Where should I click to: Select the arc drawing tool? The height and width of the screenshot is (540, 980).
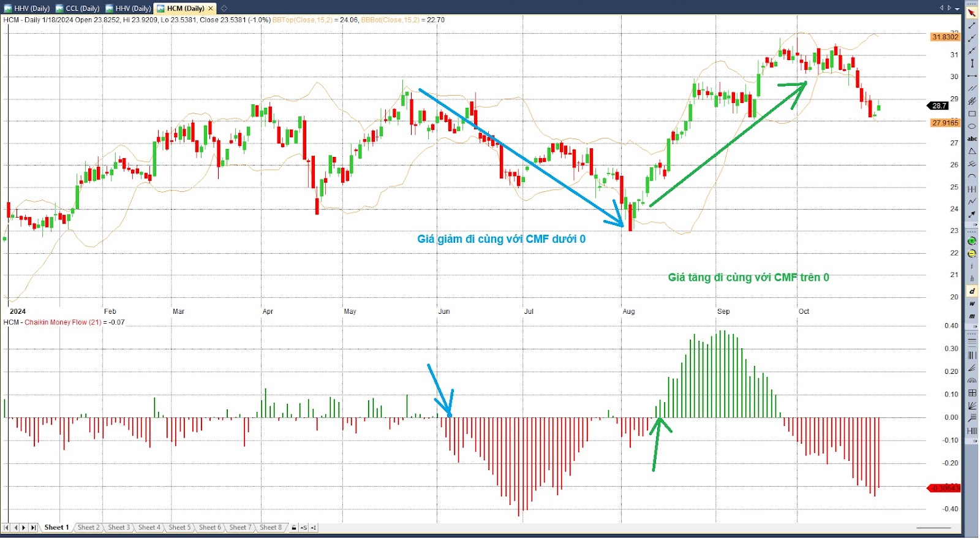pyautogui.click(x=972, y=177)
